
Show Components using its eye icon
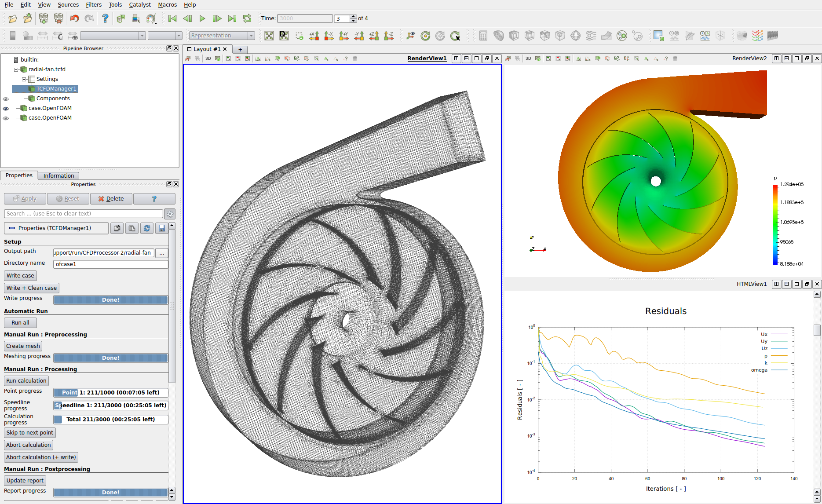tap(6, 99)
